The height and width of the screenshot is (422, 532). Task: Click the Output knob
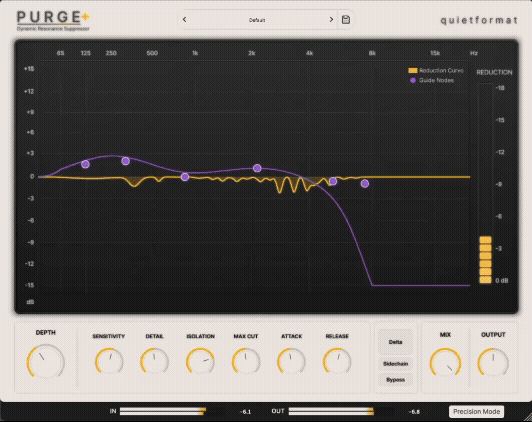(493, 362)
